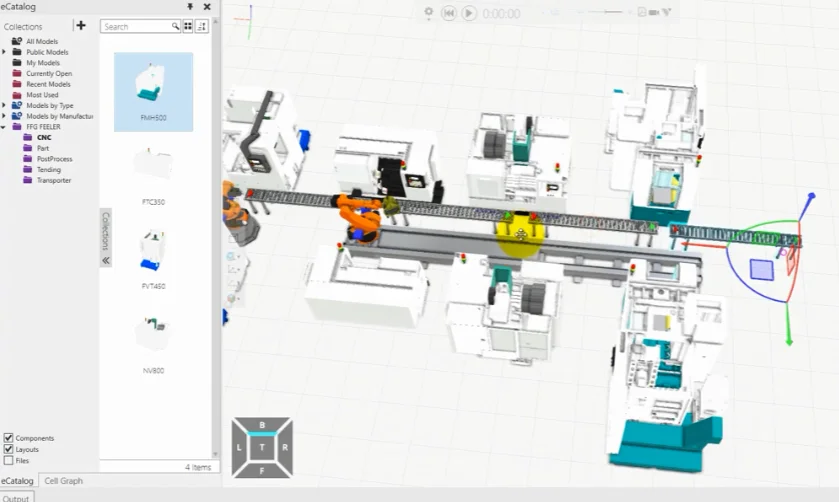Toggle the Layouts checkbox
The width and height of the screenshot is (839, 502).
point(9,449)
